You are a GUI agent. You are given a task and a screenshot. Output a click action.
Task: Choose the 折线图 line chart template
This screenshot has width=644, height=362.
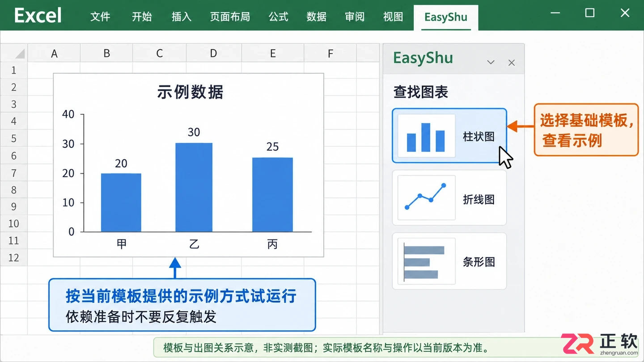[x=449, y=198]
